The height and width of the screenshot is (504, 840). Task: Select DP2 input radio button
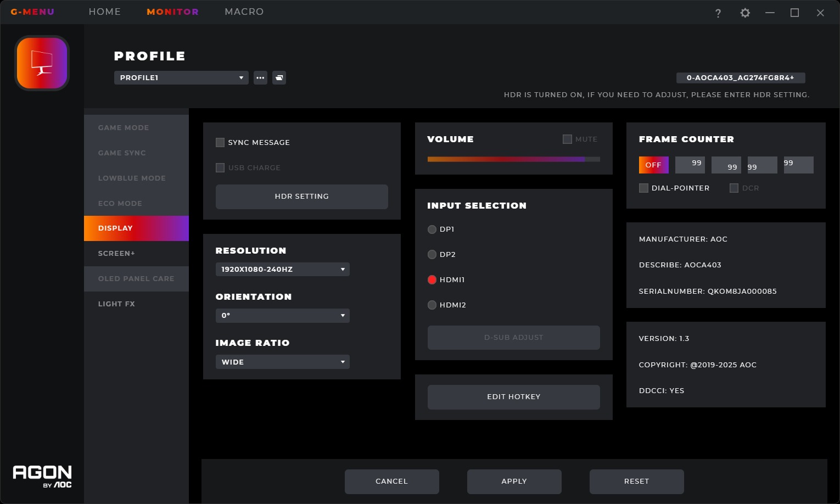pyautogui.click(x=432, y=255)
